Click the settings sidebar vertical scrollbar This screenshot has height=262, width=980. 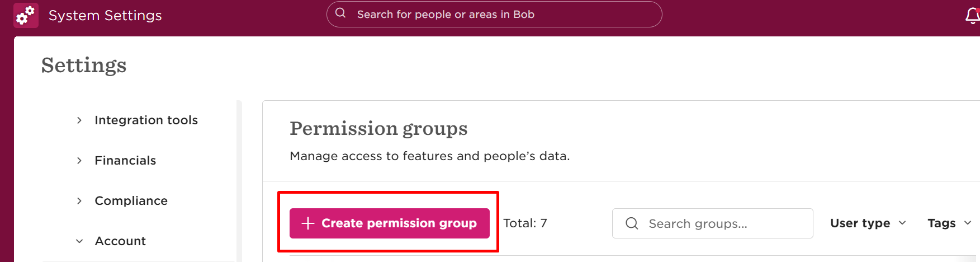tap(239, 181)
